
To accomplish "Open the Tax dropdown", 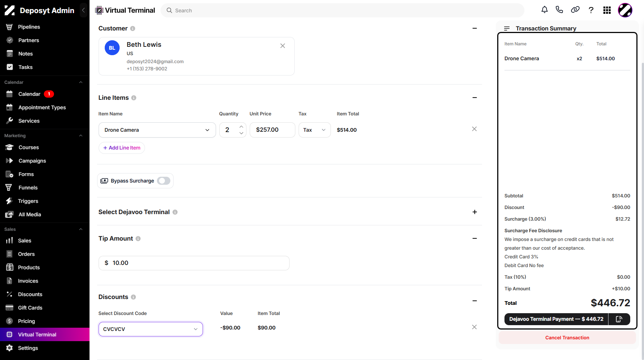I will pyautogui.click(x=315, y=130).
